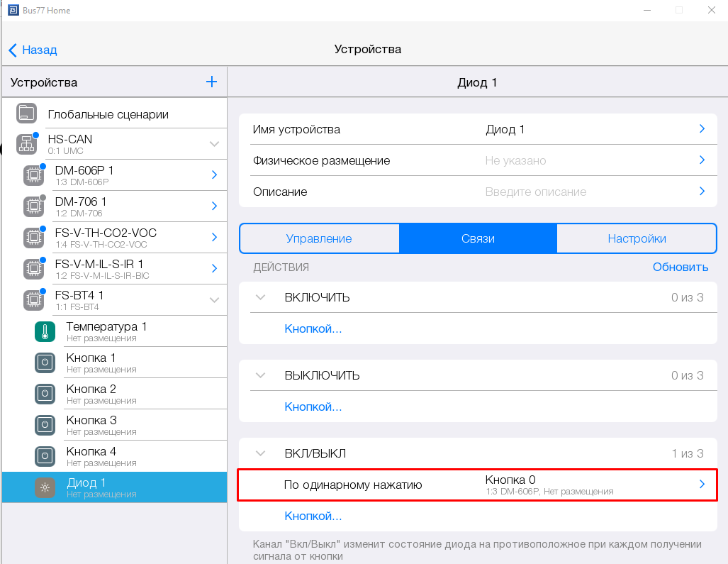Screen dimensions: 728x564
Task: Switch to the Управление tab
Action: pyautogui.click(x=319, y=238)
